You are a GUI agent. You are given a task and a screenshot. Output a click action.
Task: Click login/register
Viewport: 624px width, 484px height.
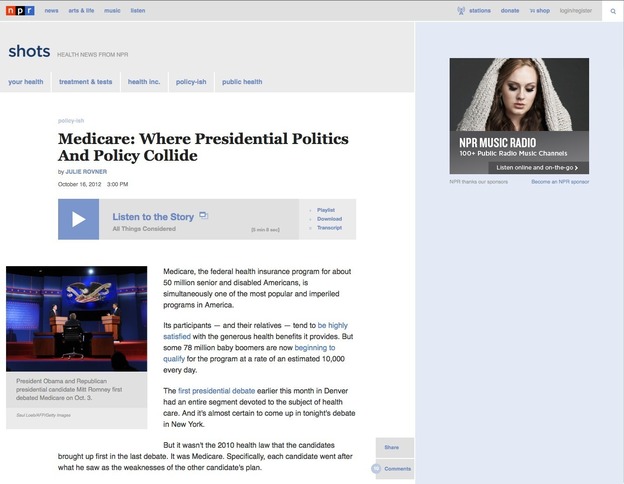tap(575, 11)
